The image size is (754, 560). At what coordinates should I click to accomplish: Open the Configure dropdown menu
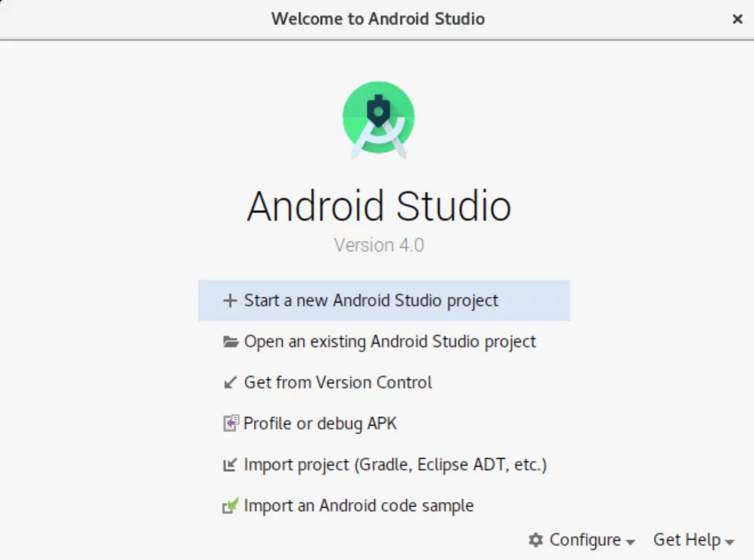click(582, 539)
